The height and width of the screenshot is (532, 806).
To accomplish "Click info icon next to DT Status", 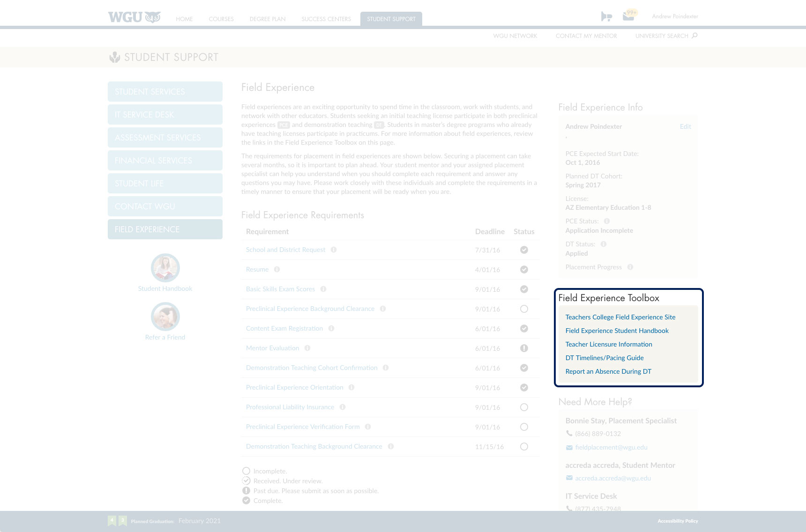I will click(604, 244).
